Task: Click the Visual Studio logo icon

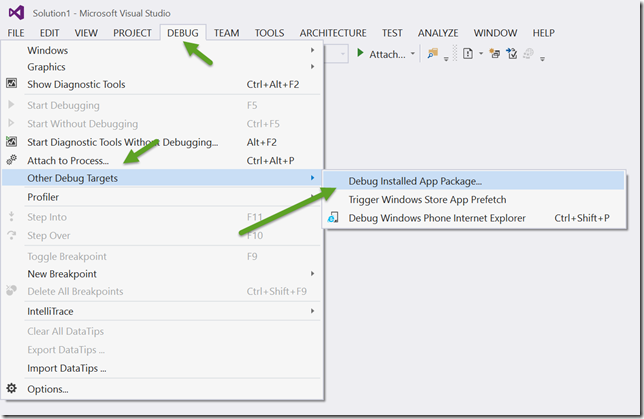Action: point(16,13)
